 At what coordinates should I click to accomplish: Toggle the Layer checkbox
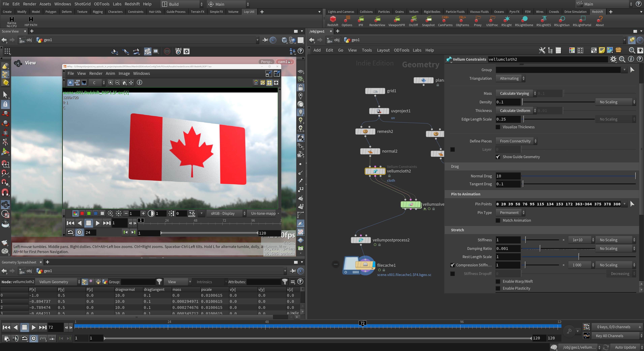[452, 150]
